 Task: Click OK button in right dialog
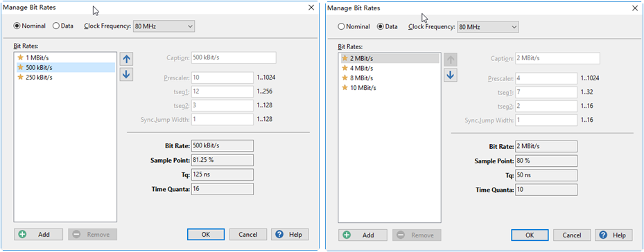coord(530,235)
